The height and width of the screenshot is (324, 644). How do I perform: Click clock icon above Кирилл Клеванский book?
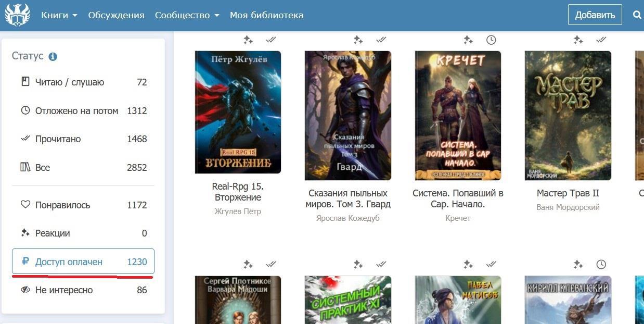click(x=601, y=265)
